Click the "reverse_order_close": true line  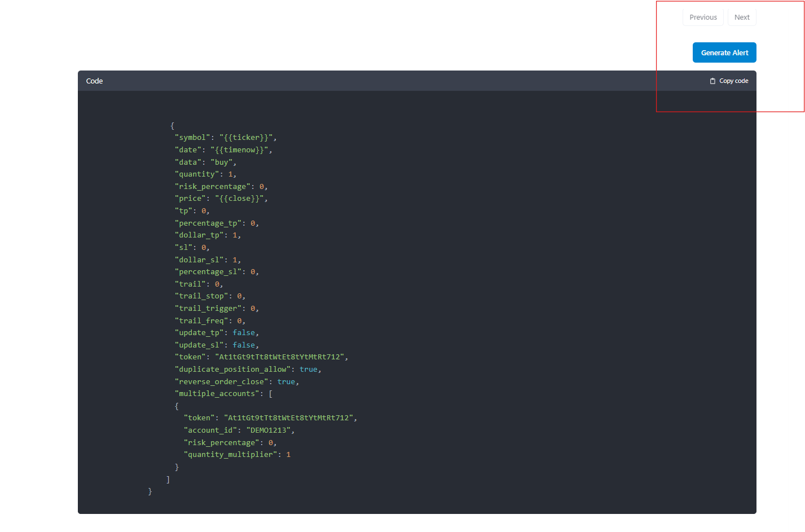tap(237, 382)
